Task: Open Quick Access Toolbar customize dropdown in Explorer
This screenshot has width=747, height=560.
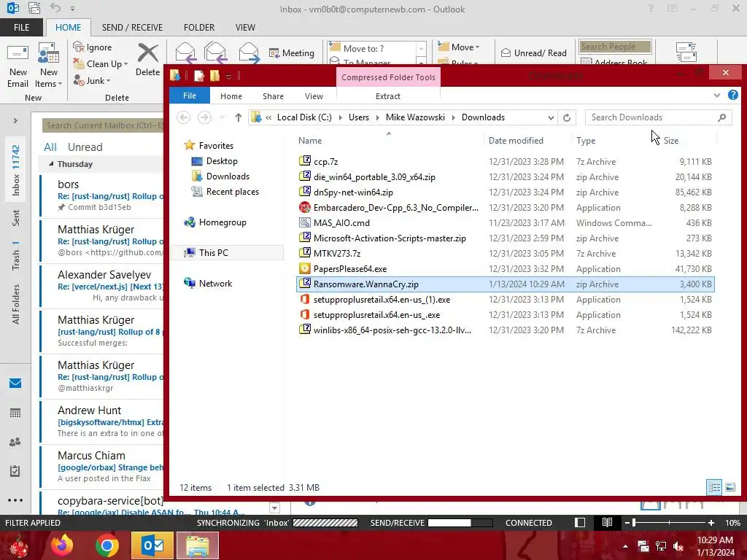Action: point(228,76)
